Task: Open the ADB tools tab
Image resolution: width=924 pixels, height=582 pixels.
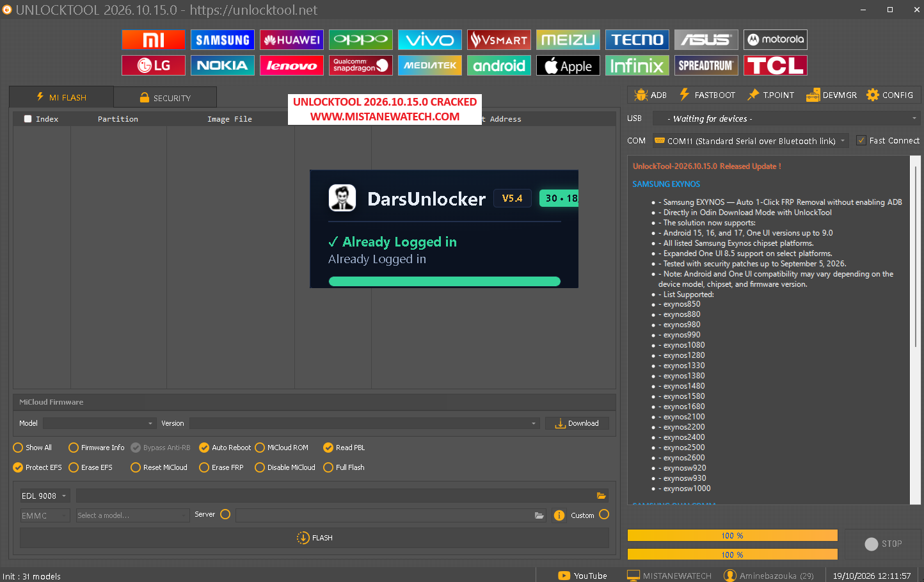Action: coord(650,95)
